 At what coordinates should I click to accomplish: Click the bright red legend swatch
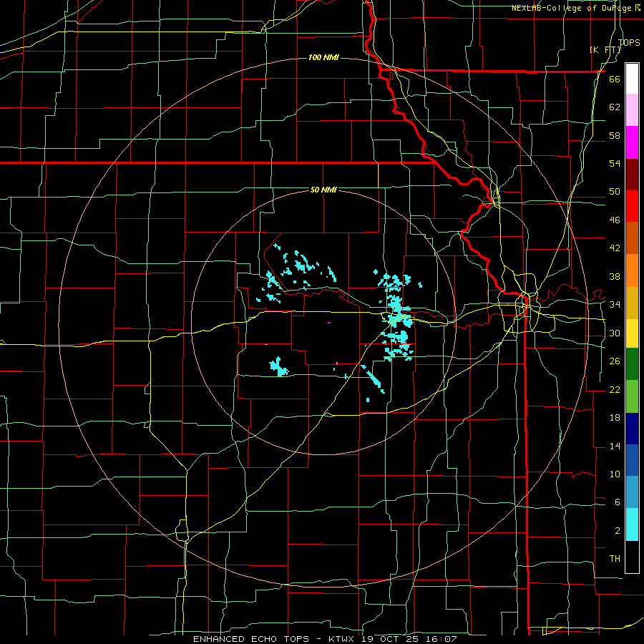(632, 206)
